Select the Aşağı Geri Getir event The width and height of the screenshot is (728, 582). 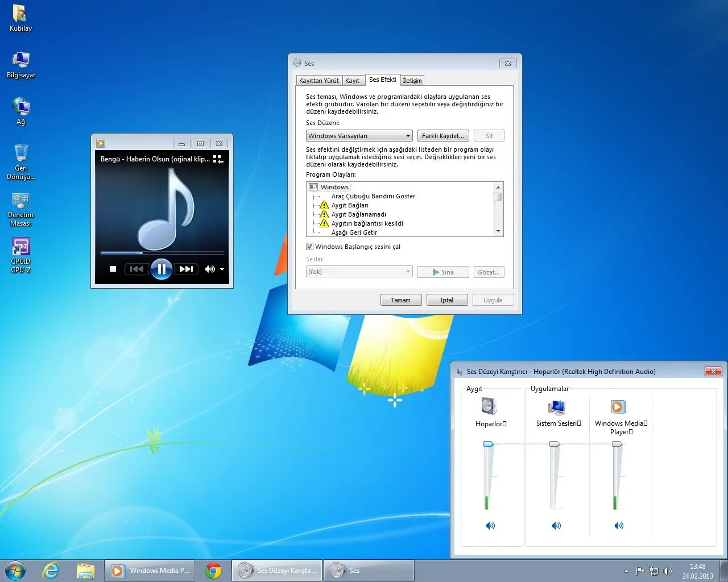click(354, 232)
